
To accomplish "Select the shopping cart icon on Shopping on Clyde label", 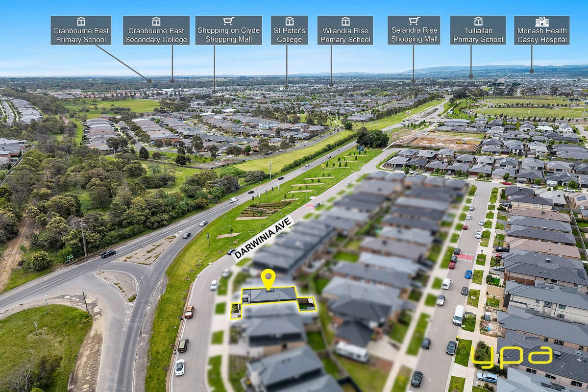I will click(x=228, y=22).
